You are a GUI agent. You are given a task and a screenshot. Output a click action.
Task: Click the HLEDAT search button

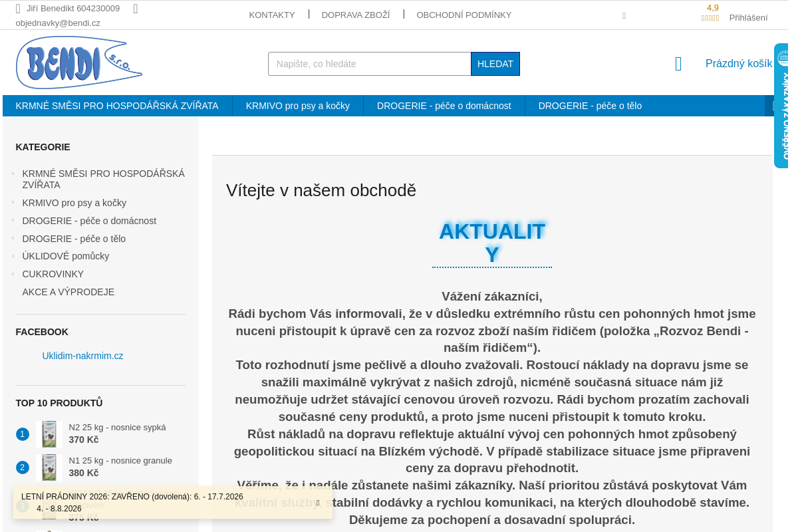tap(495, 64)
